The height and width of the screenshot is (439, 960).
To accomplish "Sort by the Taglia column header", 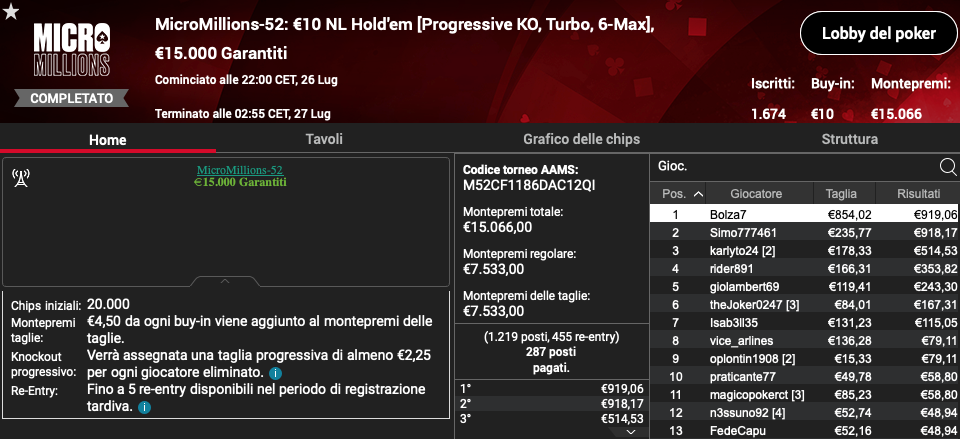I will 841,194.
